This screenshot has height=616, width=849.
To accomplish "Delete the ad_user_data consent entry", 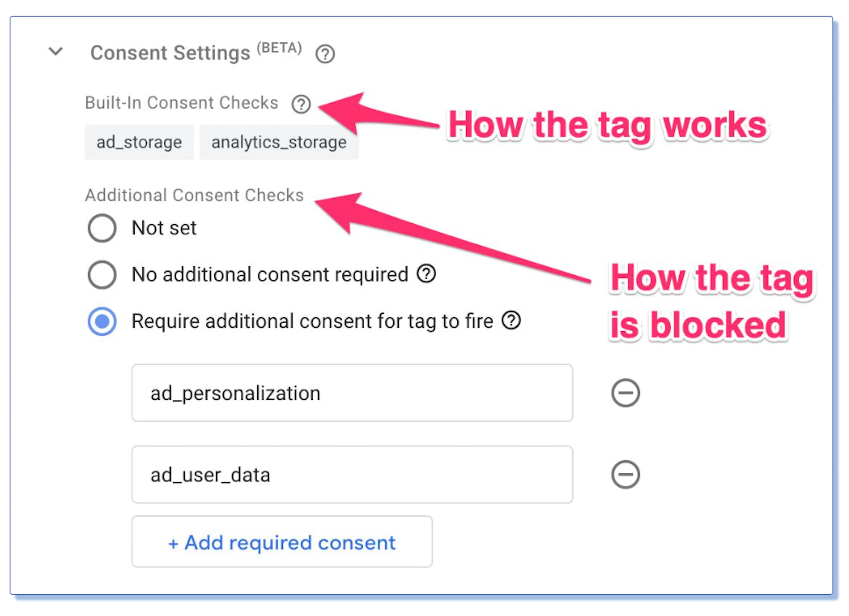I will (625, 474).
